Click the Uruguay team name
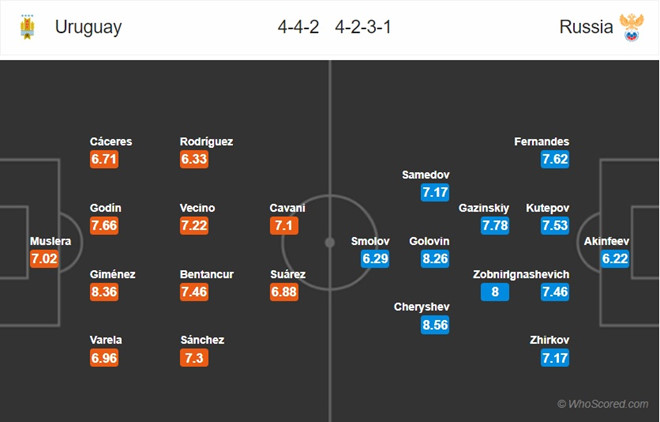660x422 pixels. pyautogui.click(x=88, y=28)
